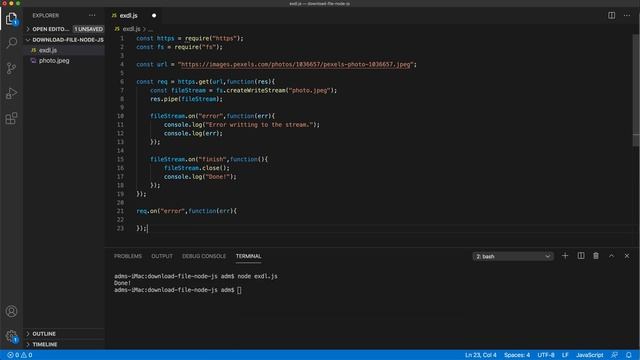Split the terminal panel
The width and height of the screenshot is (640, 360).
pyautogui.click(x=581, y=256)
